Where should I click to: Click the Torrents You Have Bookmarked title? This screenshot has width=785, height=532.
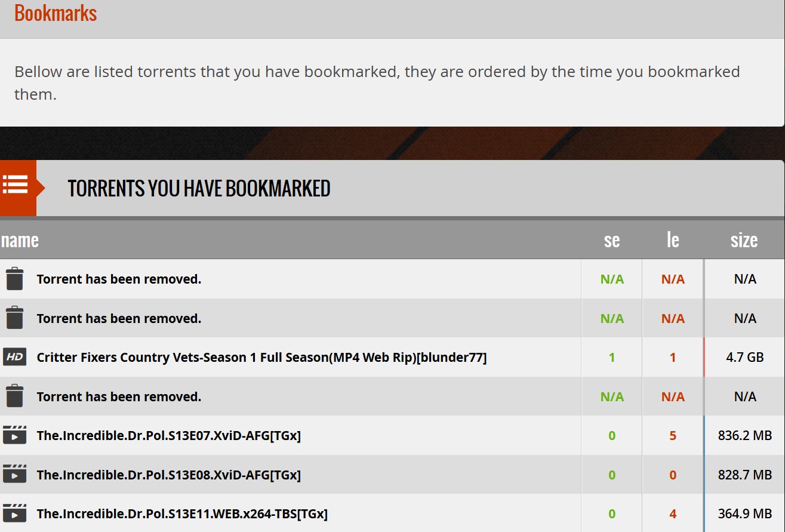(x=199, y=188)
